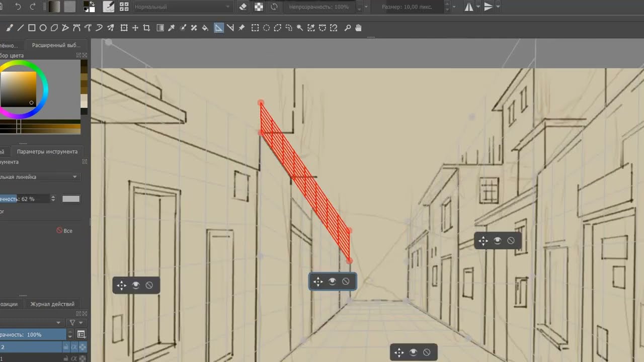Select the Rectangular Selection tool

click(255, 28)
